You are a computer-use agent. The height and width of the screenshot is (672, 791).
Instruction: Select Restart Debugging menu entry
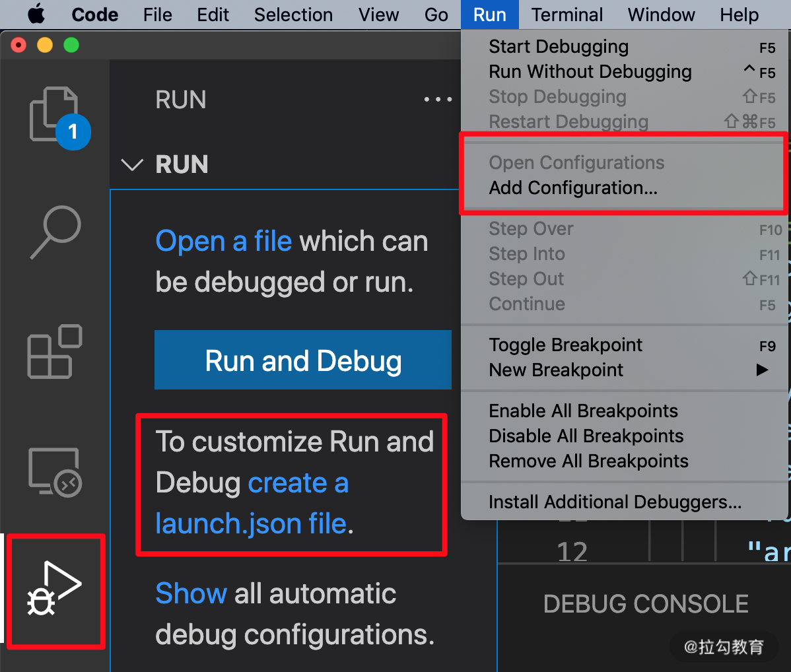[x=625, y=121]
